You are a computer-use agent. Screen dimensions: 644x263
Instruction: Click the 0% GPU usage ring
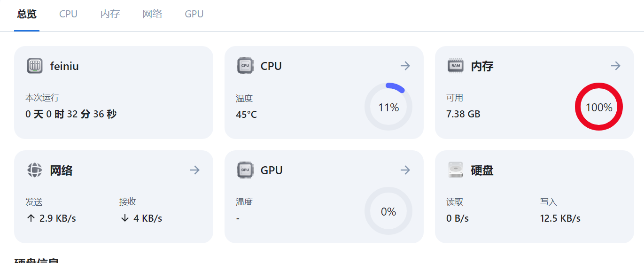(x=388, y=211)
